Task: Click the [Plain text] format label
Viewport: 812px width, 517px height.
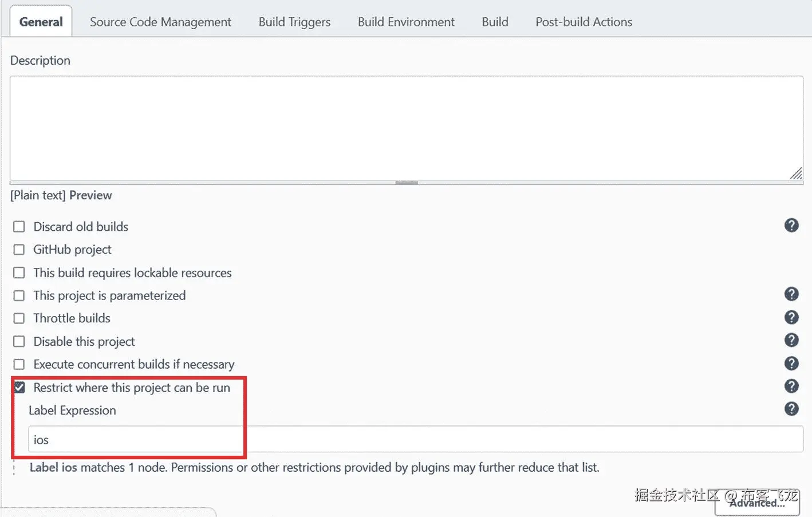Action: tap(38, 195)
